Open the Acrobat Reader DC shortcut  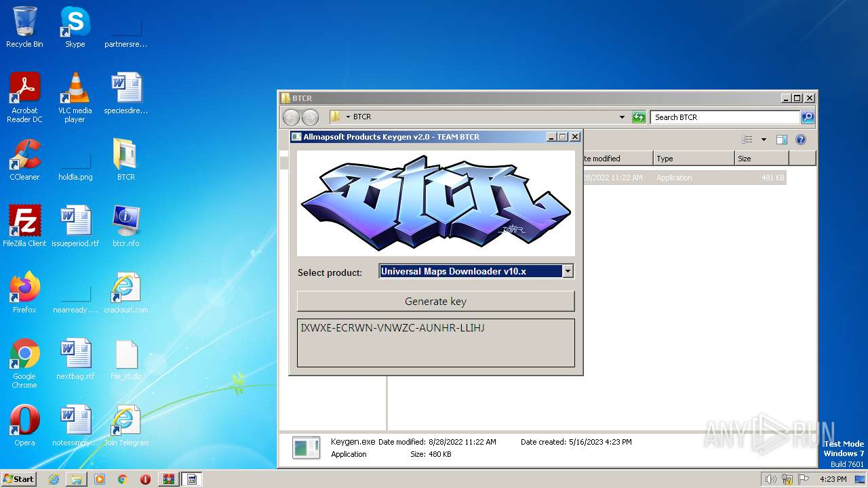tap(24, 97)
